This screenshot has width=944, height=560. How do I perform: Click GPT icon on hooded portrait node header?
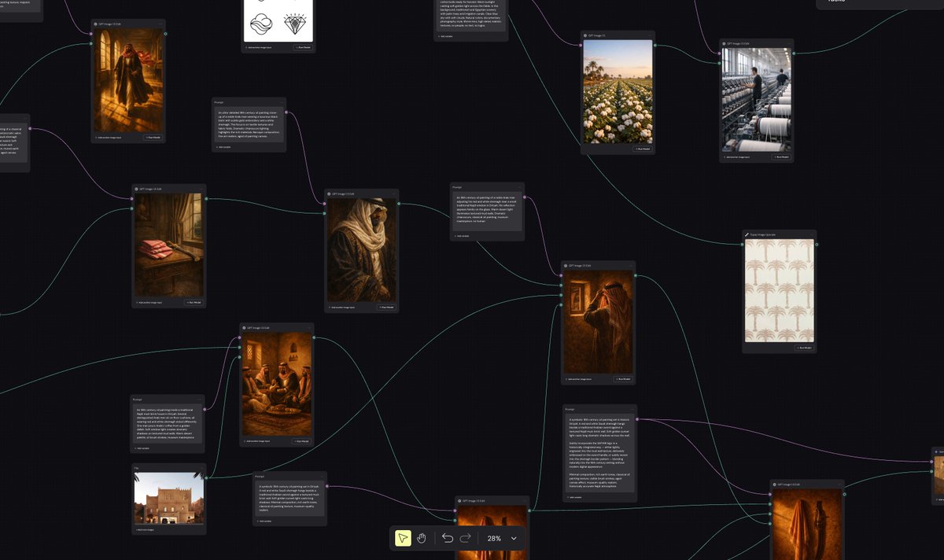pyautogui.click(x=329, y=193)
